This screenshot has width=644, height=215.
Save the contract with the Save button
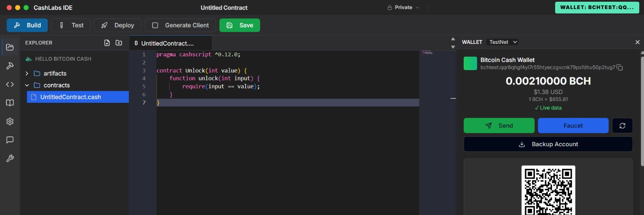[x=240, y=25]
